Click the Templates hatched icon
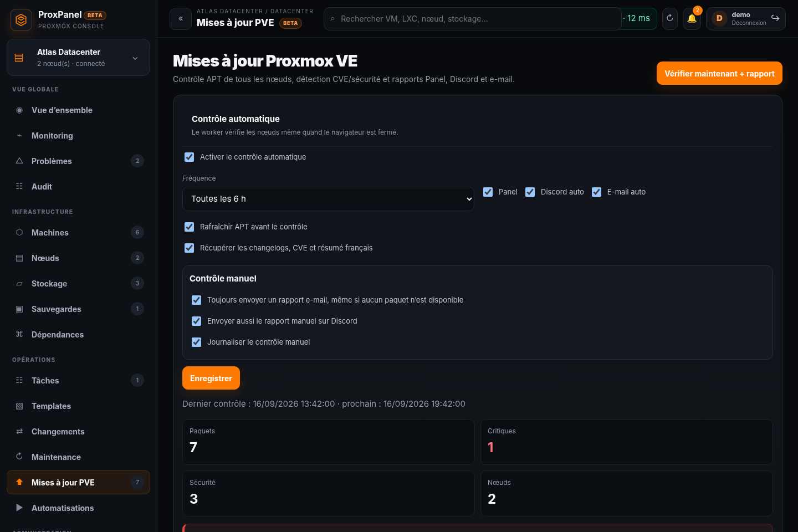The width and height of the screenshot is (798, 532). (19, 406)
